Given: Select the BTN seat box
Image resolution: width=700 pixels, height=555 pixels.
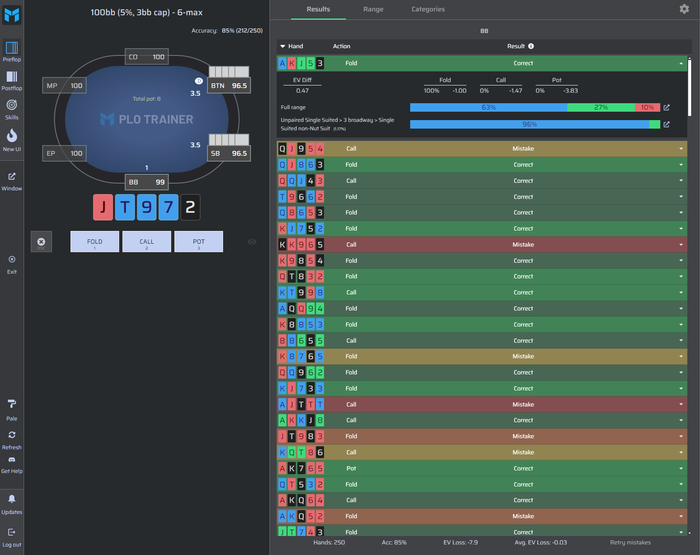Looking at the screenshot, I should click(229, 86).
